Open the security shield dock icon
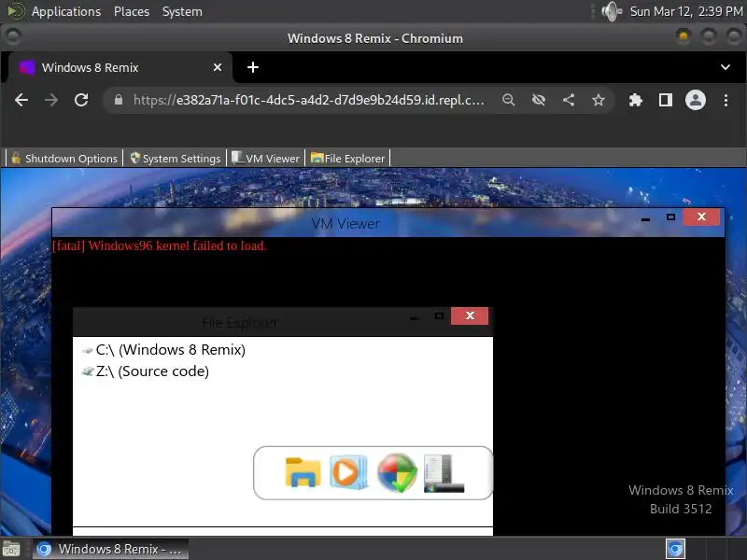747x560 pixels. coord(398,473)
